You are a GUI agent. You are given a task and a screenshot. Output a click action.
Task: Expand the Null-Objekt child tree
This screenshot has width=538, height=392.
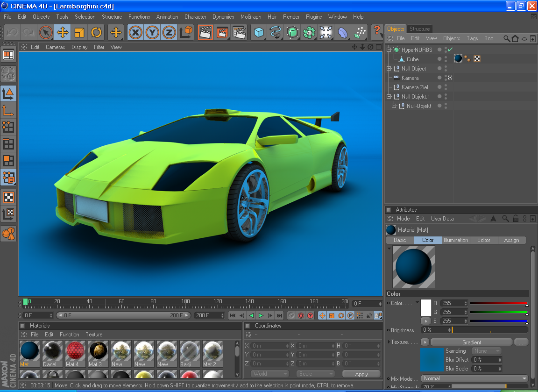pos(394,106)
